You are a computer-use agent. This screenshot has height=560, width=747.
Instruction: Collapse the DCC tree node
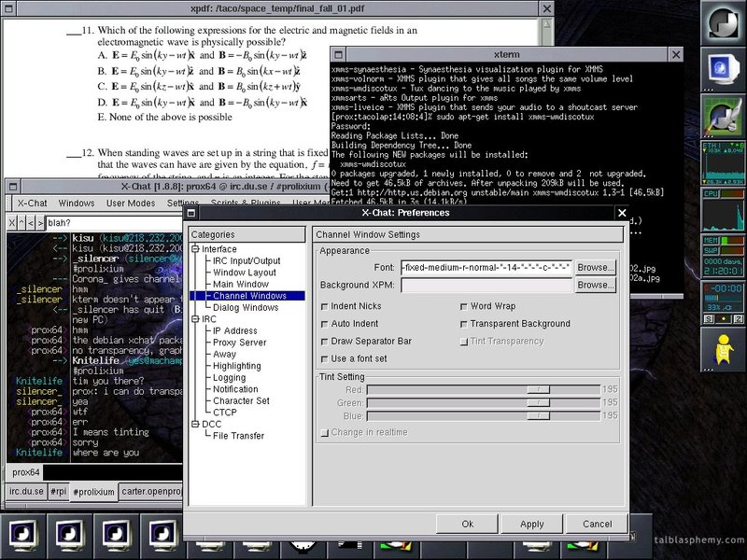195,424
